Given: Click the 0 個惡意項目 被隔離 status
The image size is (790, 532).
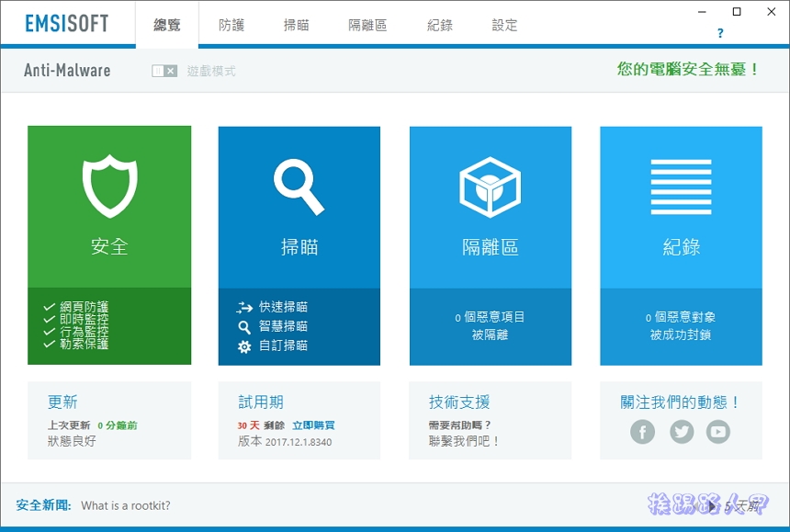Looking at the screenshot, I should pos(490,325).
